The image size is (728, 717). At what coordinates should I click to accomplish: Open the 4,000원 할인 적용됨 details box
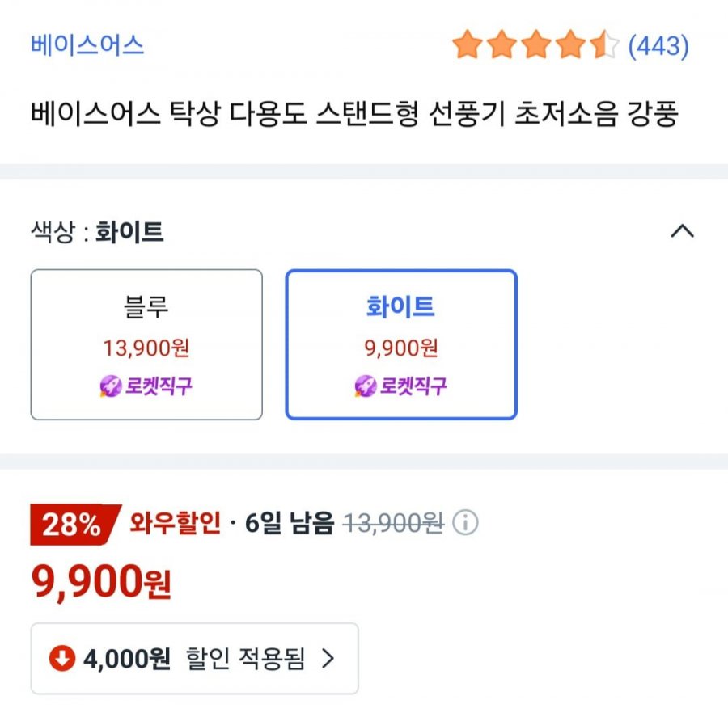click(x=194, y=658)
